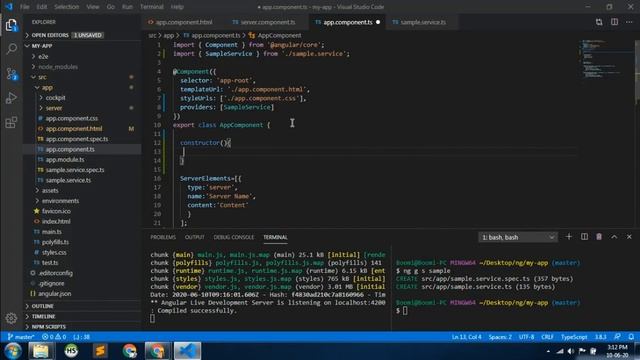Close the terminal panel
640x360 pixels.
pyautogui.click(x=629, y=237)
